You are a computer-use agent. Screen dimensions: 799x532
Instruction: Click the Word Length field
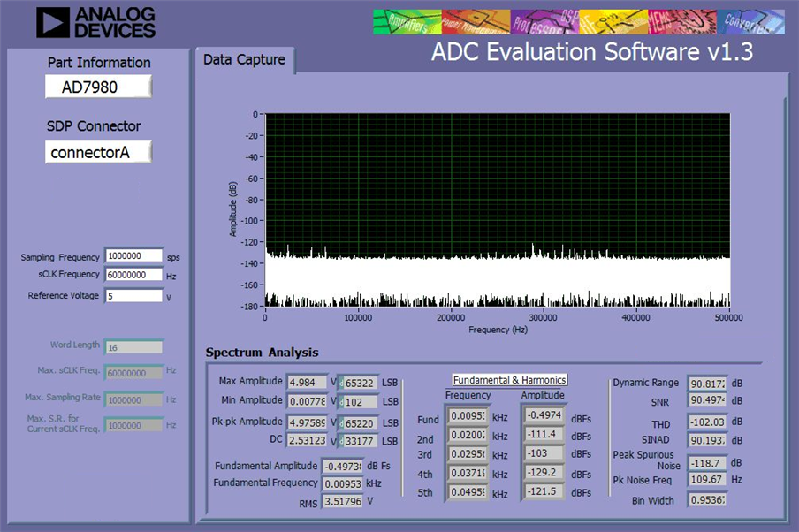pos(133,347)
